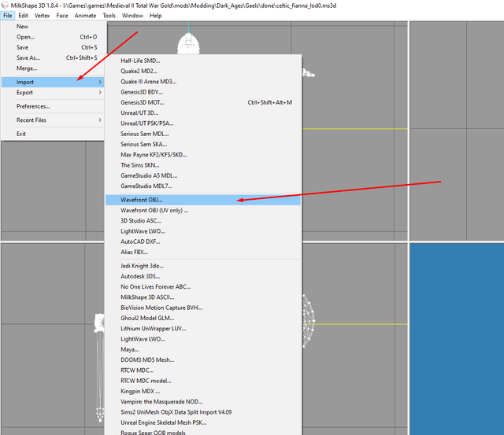Choose Max Payne KF2/KFS/SKD... importer
The image size is (504, 435).
click(203, 155)
